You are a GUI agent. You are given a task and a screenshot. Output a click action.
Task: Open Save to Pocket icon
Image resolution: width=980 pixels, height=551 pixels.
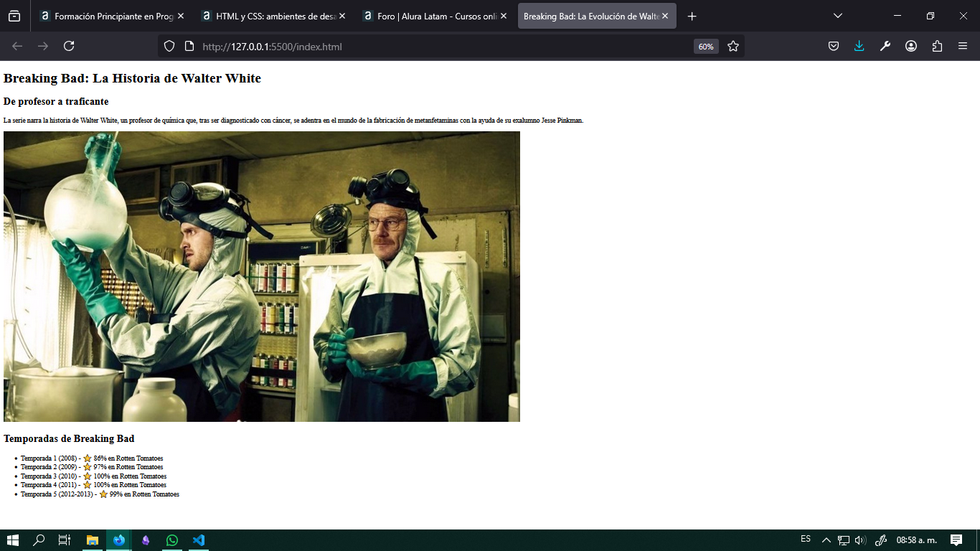tap(834, 46)
